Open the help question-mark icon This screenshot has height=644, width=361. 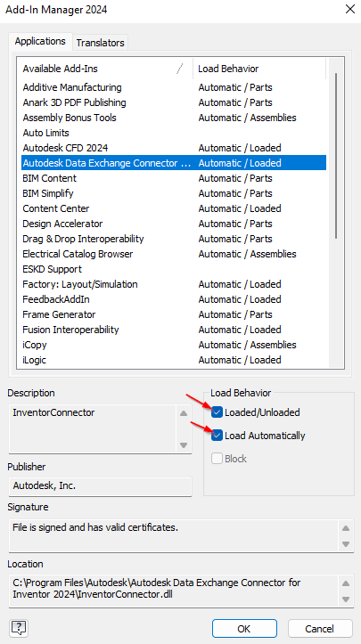coord(20,628)
